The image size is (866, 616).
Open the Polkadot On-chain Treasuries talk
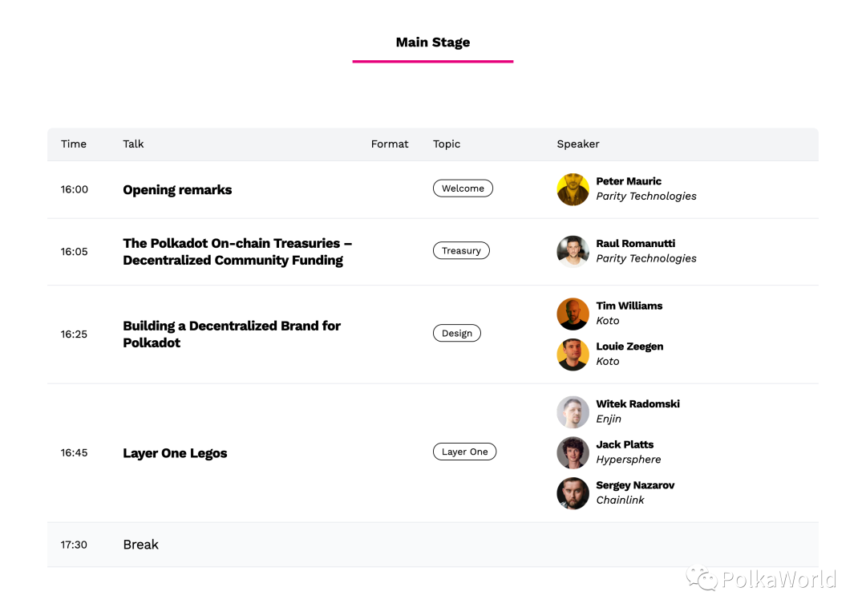[237, 251]
